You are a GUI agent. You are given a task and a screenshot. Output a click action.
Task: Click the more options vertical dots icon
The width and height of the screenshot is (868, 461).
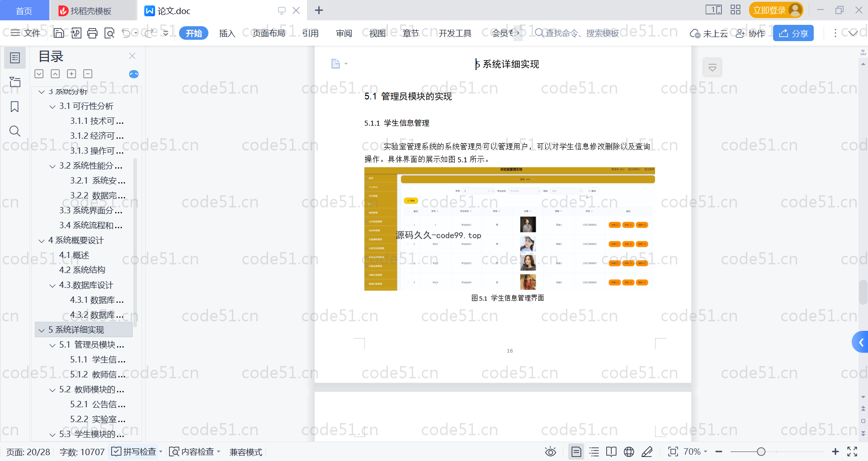coord(835,33)
